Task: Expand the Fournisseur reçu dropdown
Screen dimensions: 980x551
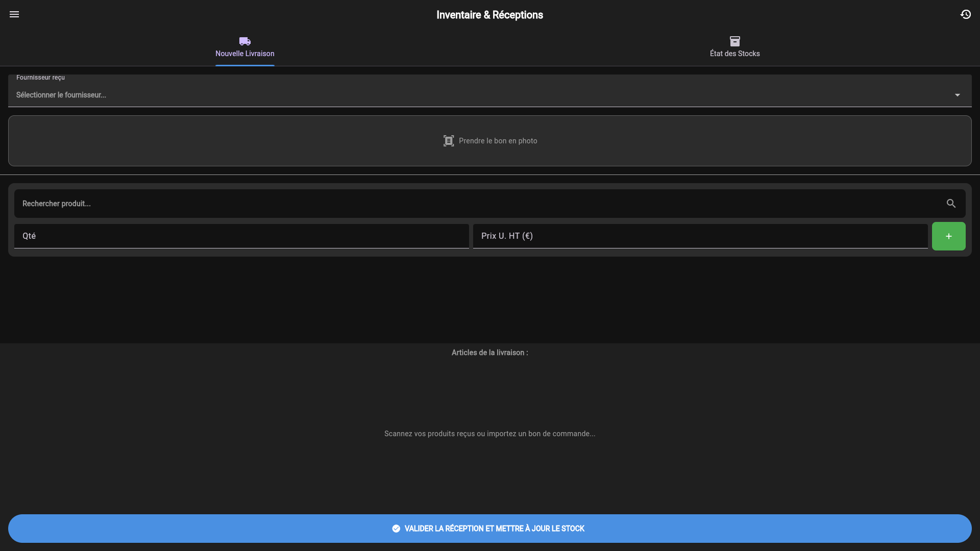Action: pyautogui.click(x=490, y=91)
